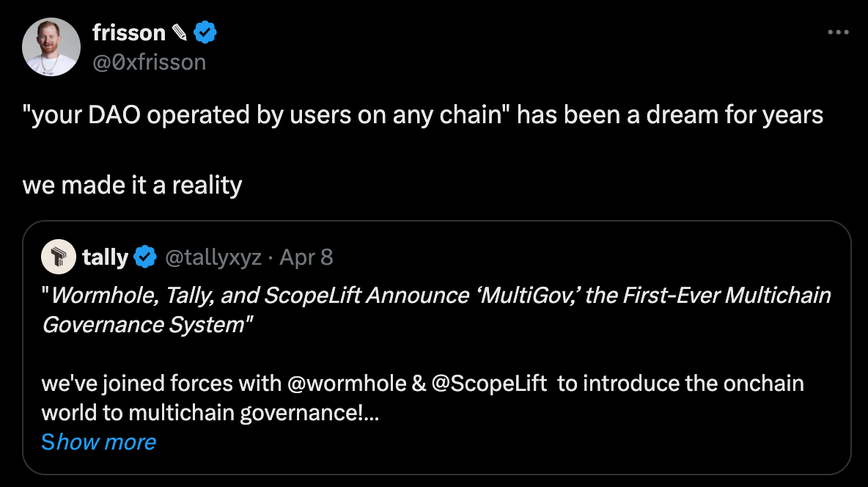Screen dimensions: 868x487
Task: Click the "Governance System" italic line
Action: coord(147,325)
